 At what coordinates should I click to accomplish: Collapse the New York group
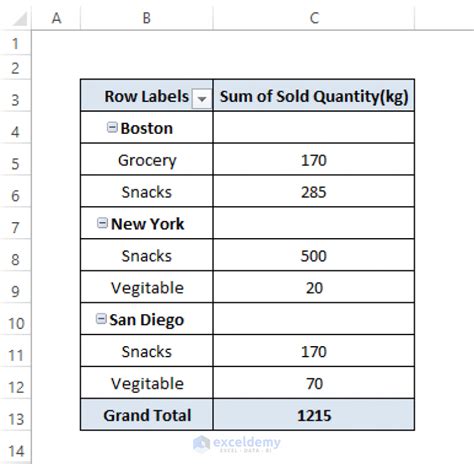(x=102, y=223)
